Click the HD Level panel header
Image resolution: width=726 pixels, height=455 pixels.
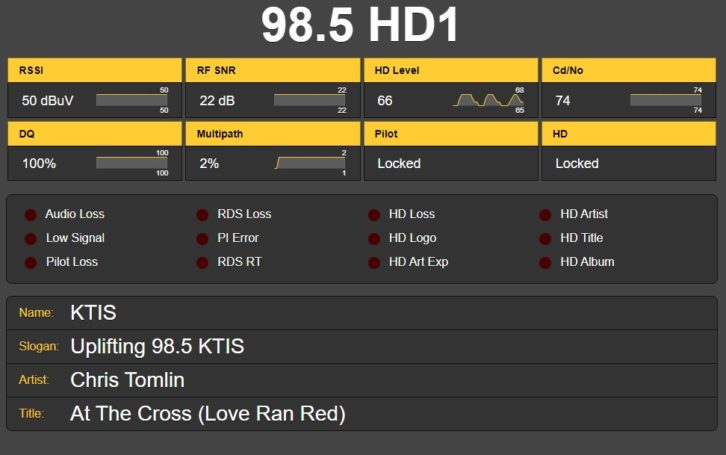(x=451, y=70)
